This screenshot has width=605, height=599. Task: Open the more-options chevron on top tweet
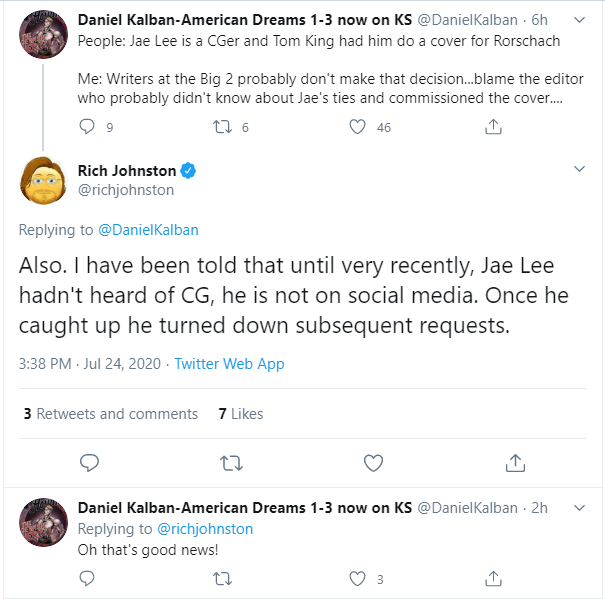tap(579, 20)
